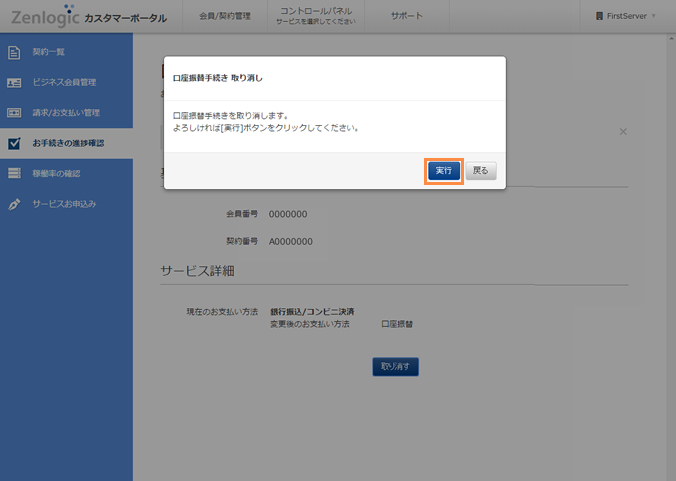Click the 0000000 member number value
The height and width of the screenshot is (481, 676).
288,214
